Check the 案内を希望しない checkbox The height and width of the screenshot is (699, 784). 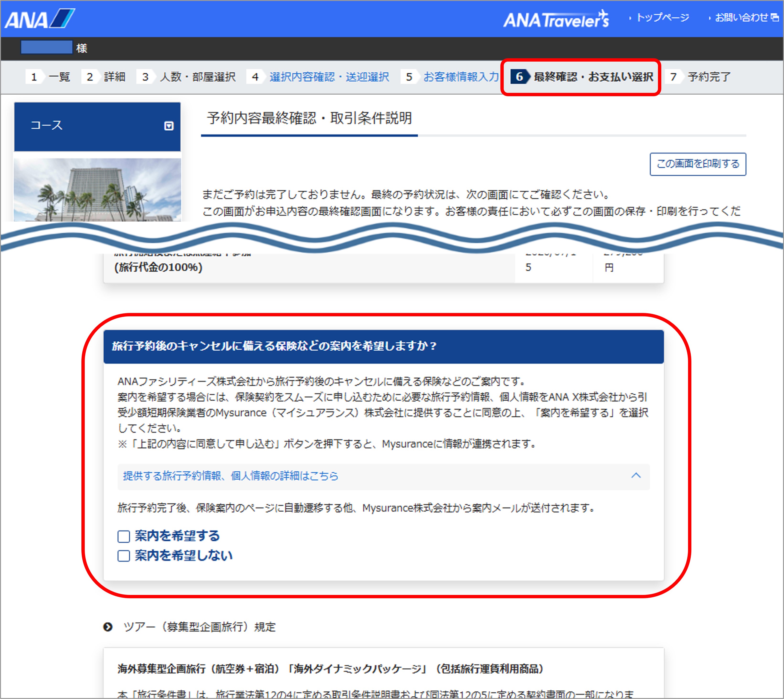(124, 556)
